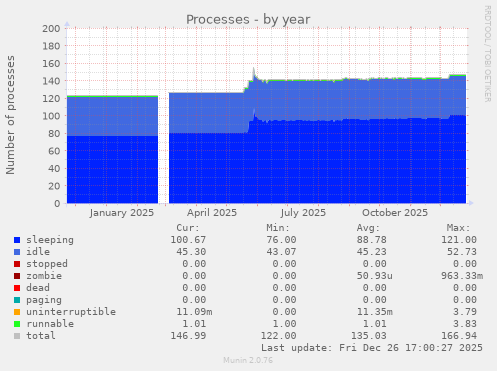Click idle minimum value 43.07

pos(281,252)
